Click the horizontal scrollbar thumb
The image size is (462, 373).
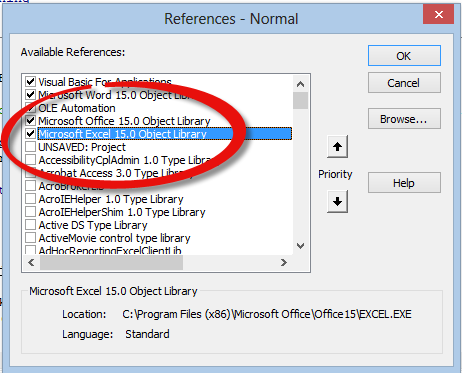111,263
